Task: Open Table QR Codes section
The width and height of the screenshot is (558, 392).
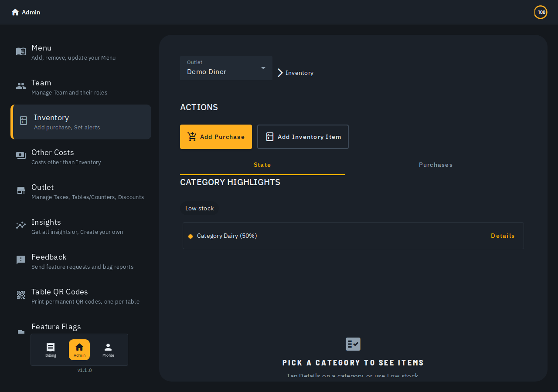Action: (81, 296)
